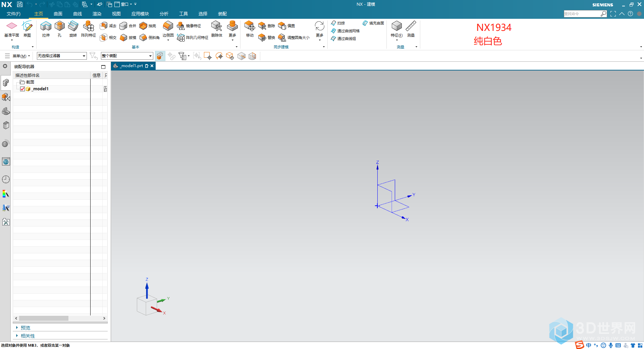This screenshot has height=349, width=644.
Task: Click the 查找命令 search field
Action: pyautogui.click(x=582, y=14)
